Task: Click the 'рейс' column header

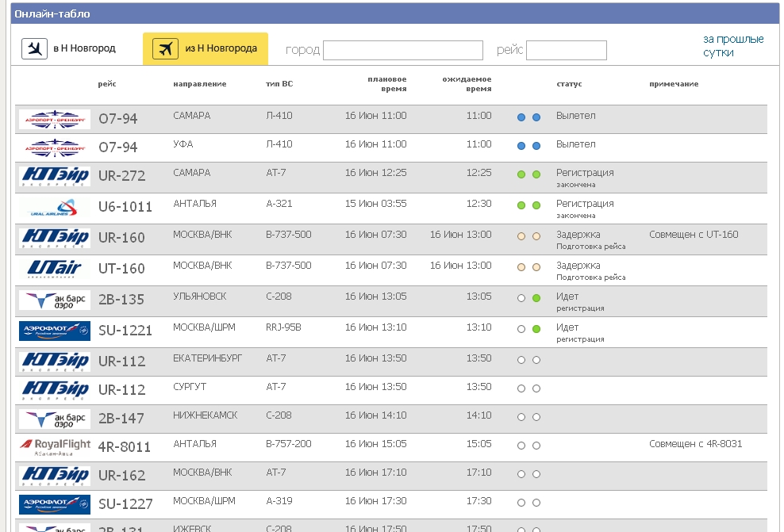Action: (x=107, y=84)
